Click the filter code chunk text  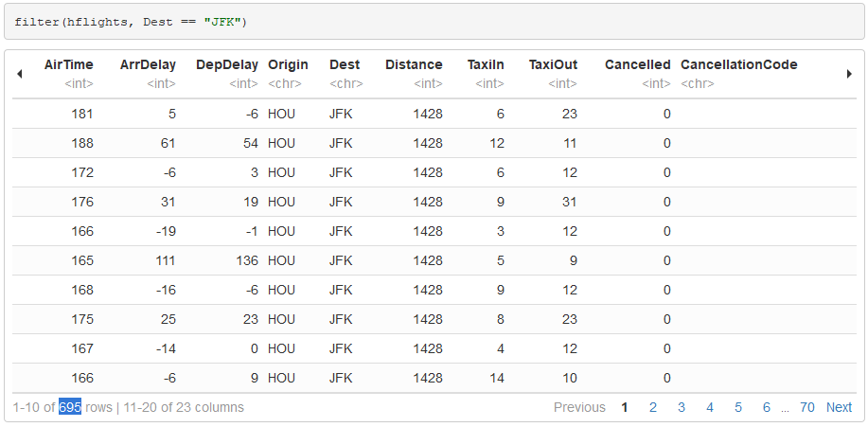(x=131, y=22)
